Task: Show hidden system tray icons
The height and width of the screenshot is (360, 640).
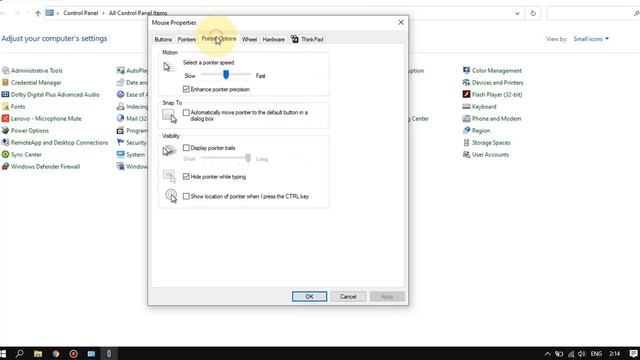Action: 547,353
